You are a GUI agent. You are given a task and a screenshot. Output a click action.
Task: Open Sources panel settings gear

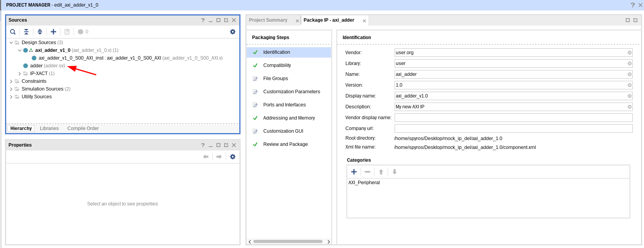point(233,32)
